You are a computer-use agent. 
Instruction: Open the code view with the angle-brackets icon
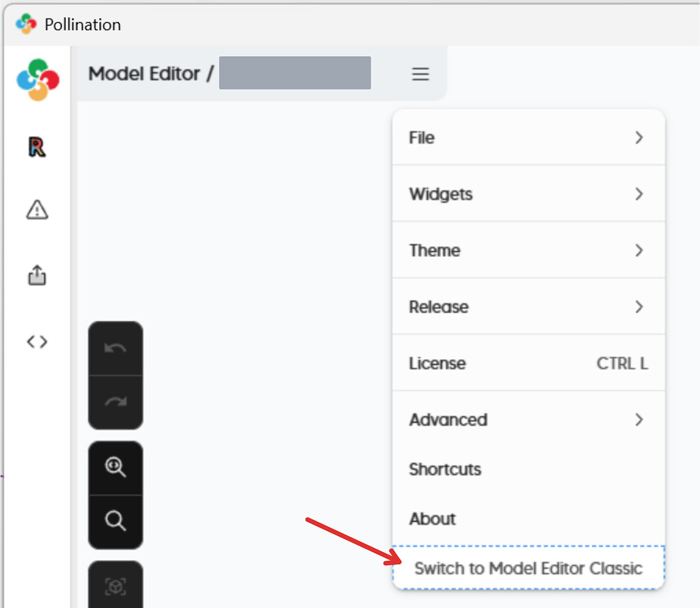click(x=37, y=341)
